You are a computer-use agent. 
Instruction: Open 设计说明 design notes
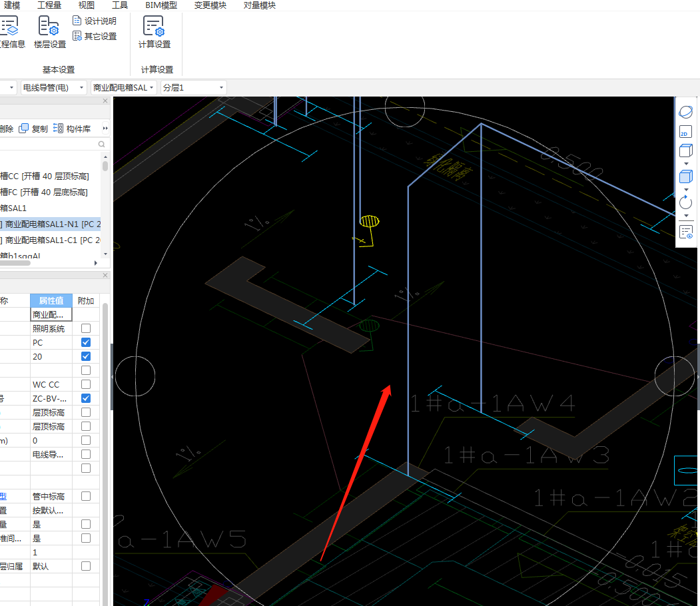[94, 21]
